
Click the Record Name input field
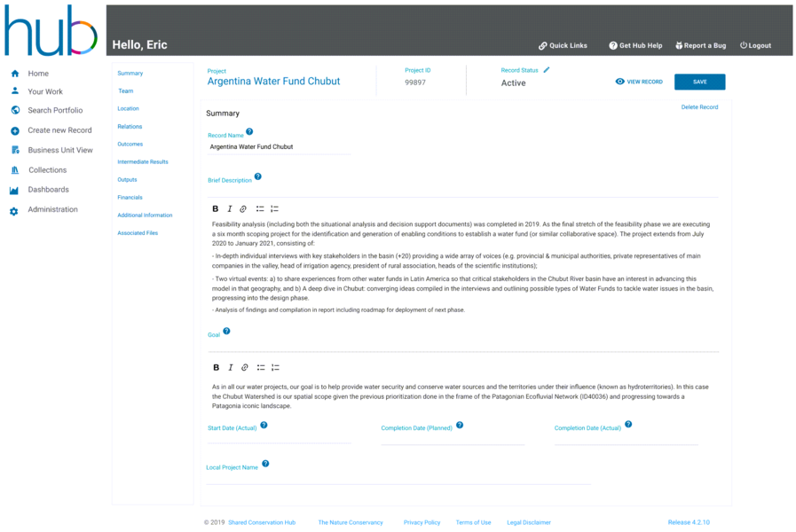tap(279, 147)
